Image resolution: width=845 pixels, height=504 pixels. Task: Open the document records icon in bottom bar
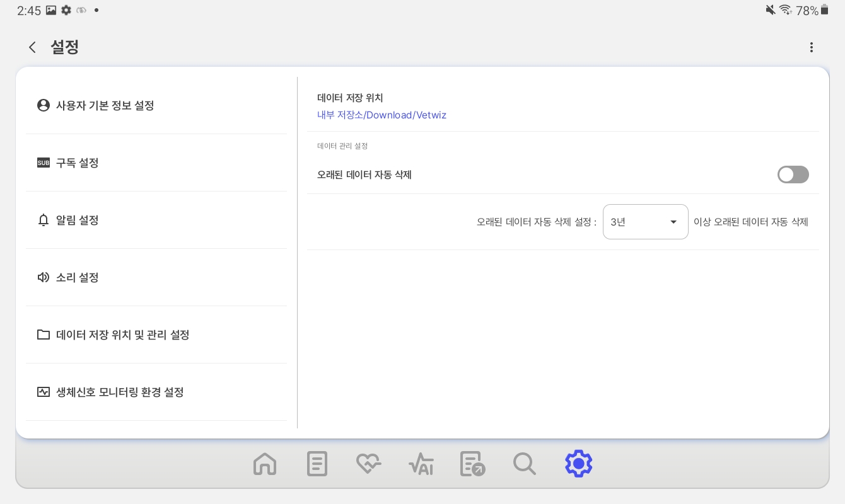click(317, 464)
